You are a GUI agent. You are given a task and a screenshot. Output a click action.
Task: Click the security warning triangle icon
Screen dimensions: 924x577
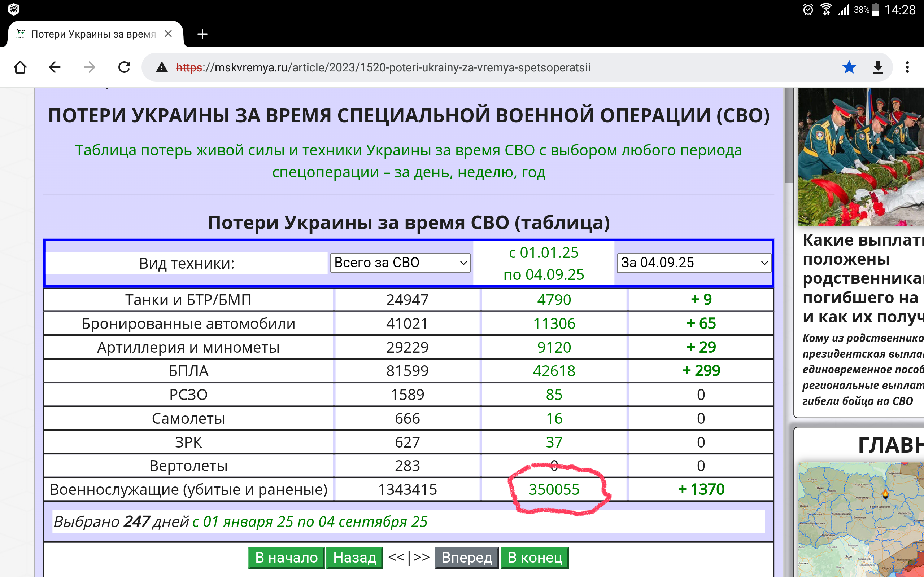coord(162,67)
